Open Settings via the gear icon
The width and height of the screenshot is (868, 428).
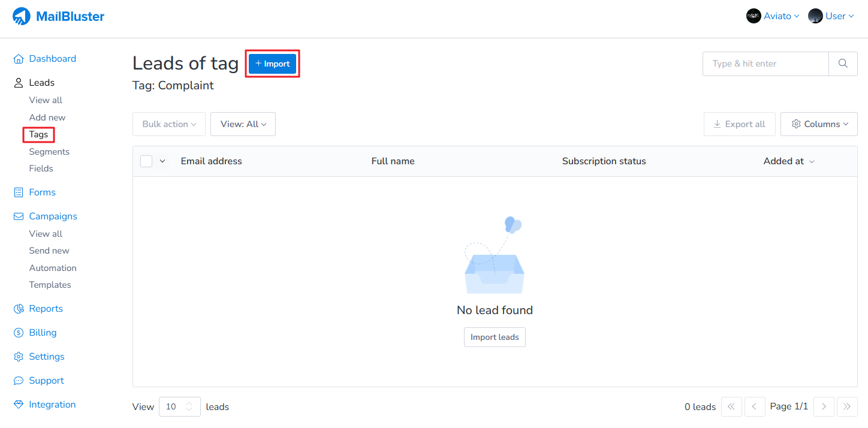pos(19,357)
